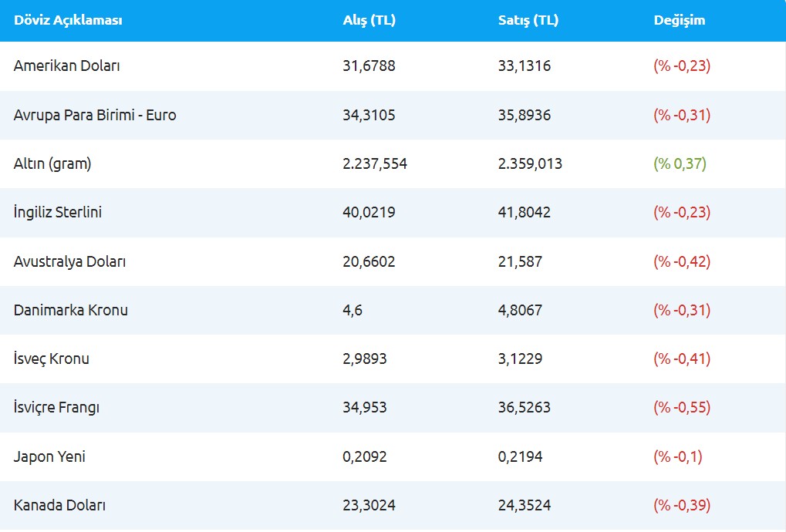Click the Altın (gram) row label
The width and height of the screenshot is (786, 532).
[x=52, y=163]
